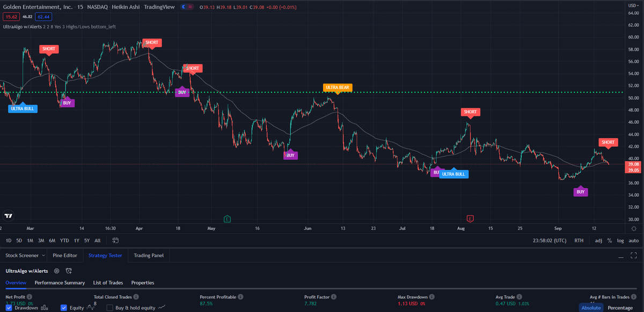The image size is (644, 312).
Task: Toggle the Equity checkbox
Action: pos(64,308)
